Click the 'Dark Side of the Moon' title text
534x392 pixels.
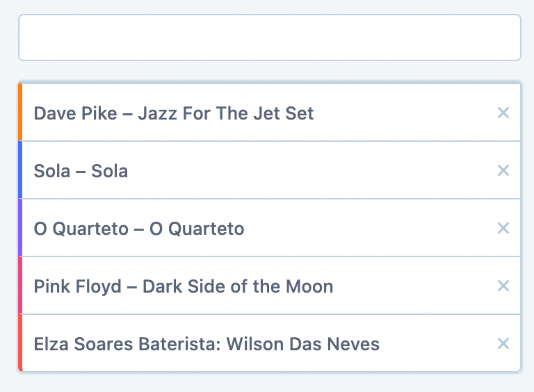pos(237,286)
